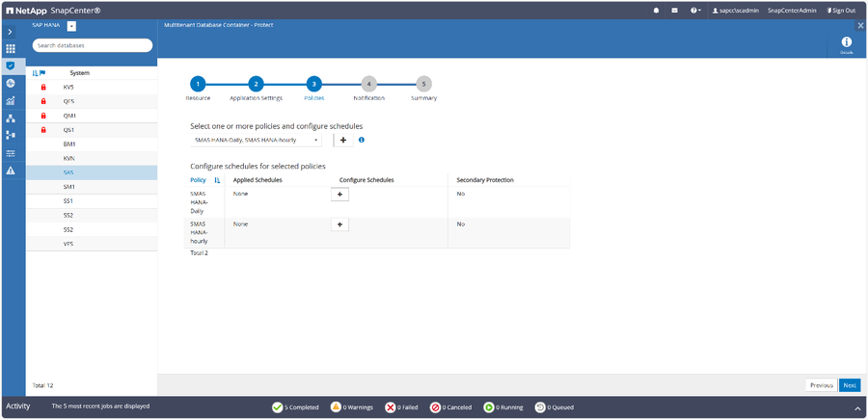The height and width of the screenshot is (420, 868).
Task: Open the Help question mark menu
Action: click(x=695, y=11)
